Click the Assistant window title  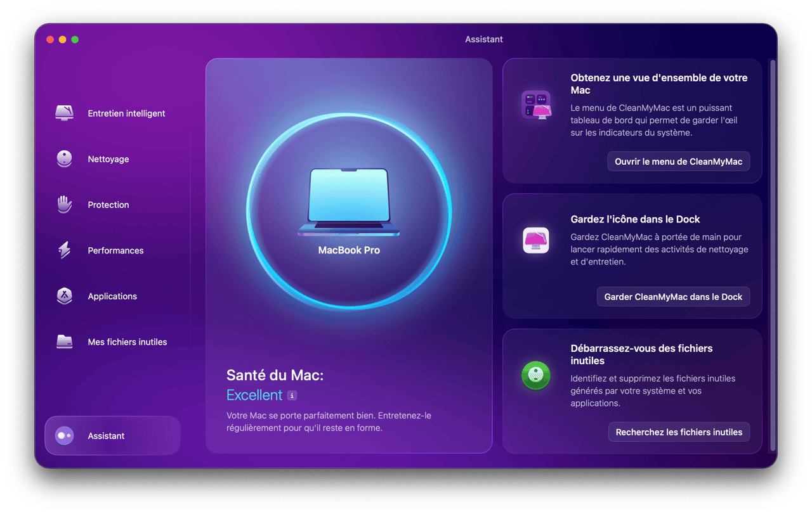484,39
